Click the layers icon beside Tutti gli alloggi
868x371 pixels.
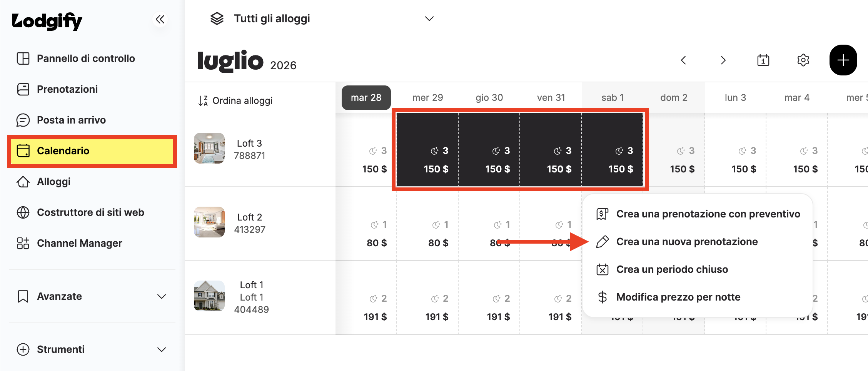pos(217,18)
